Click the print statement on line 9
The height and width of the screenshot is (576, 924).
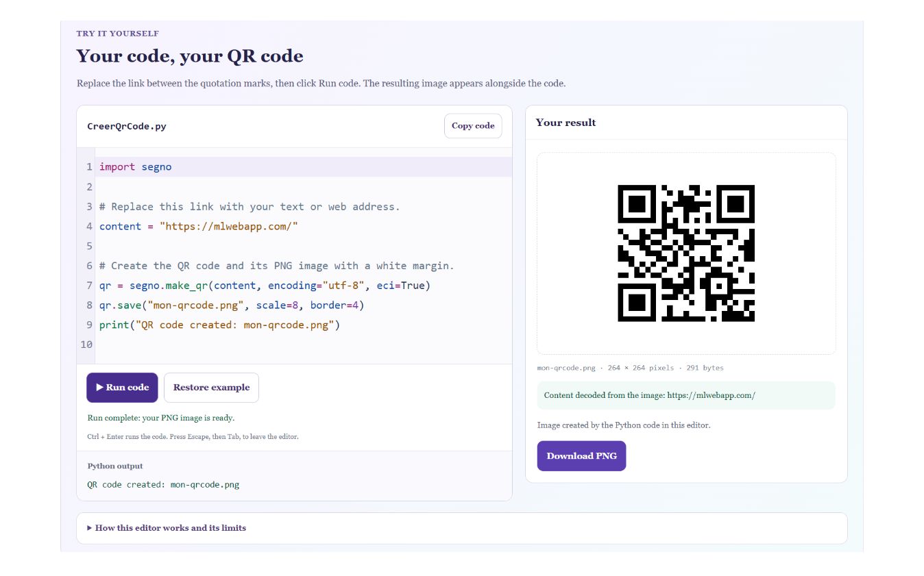point(219,325)
